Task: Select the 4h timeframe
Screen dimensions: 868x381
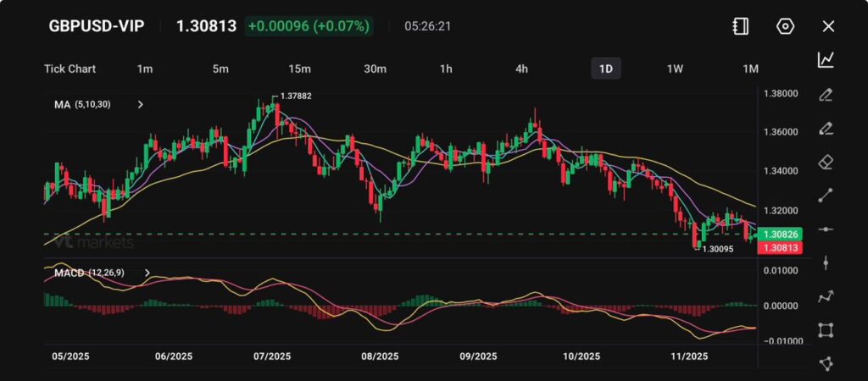Action: [522, 69]
